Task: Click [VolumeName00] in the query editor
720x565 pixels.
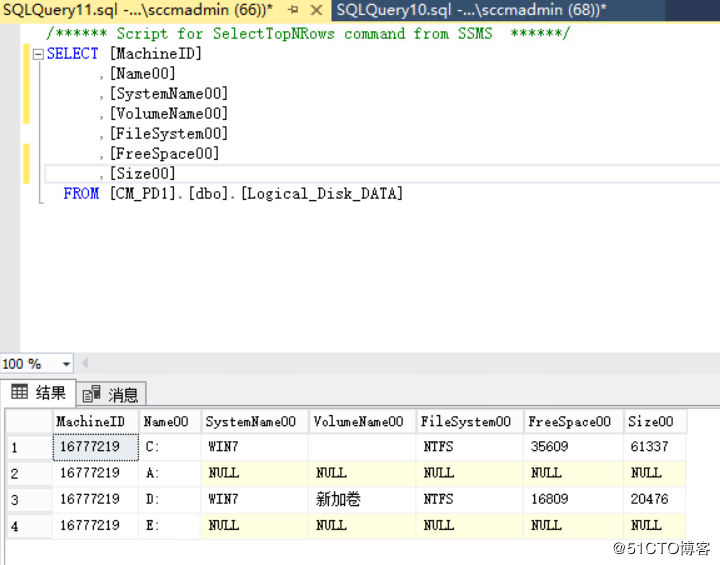Action: [169, 113]
